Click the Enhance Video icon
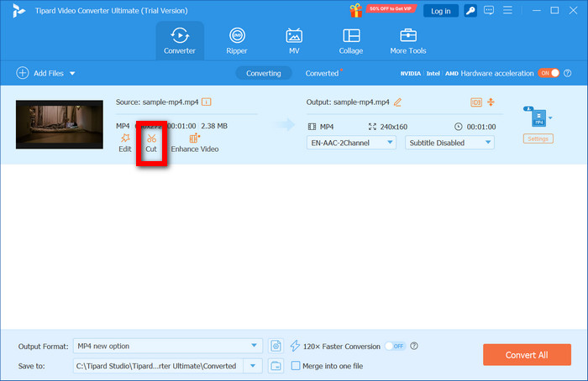 [x=195, y=138]
